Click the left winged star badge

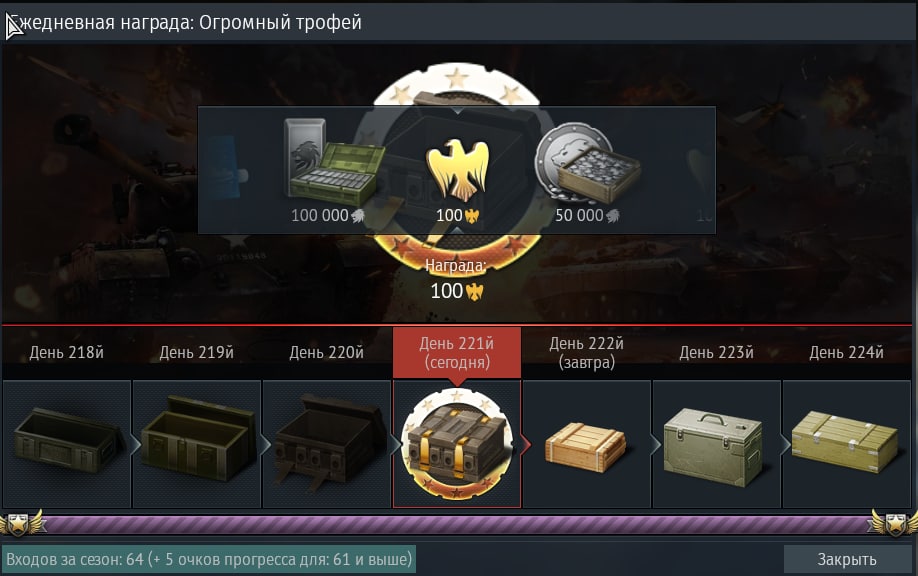[21, 523]
